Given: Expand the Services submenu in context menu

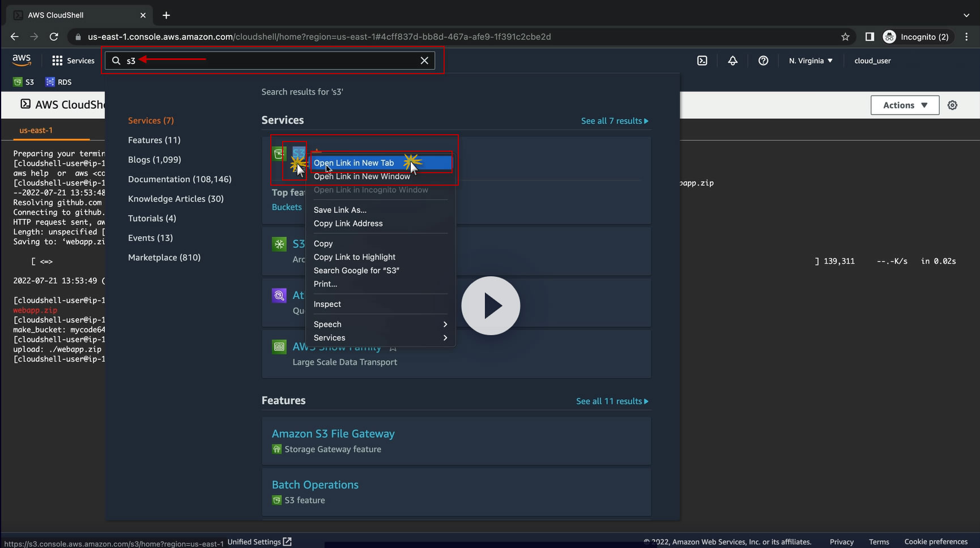Looking at the screenshot, I should [x=381, y=338].
